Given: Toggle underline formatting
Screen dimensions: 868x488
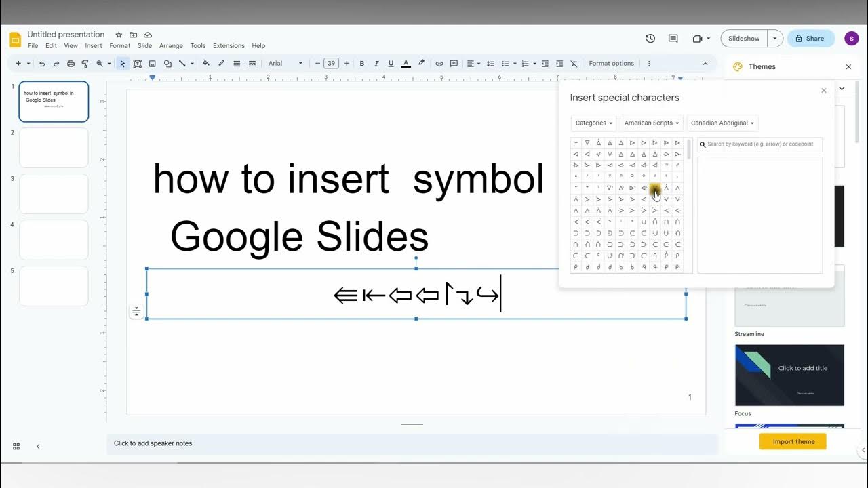Looking at the screenshot, I should pos(391,64).
